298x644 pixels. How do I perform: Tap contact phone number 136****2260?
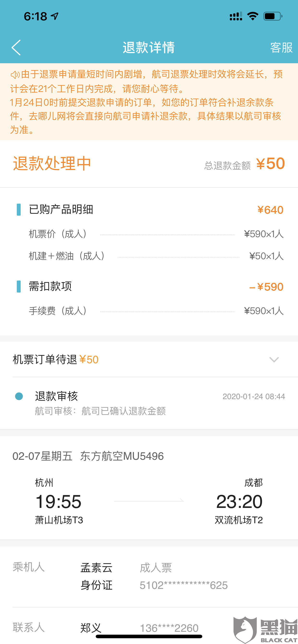[x=169, y=628]
